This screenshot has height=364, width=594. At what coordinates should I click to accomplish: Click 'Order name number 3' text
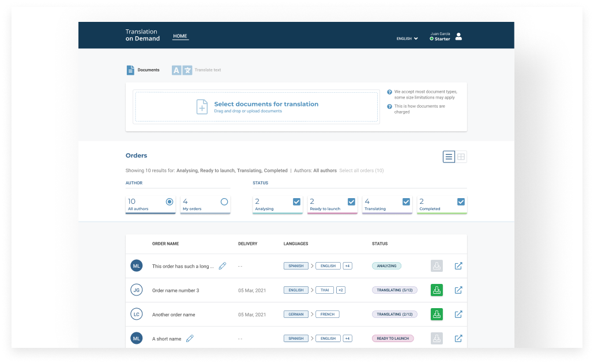pos(175,291)
